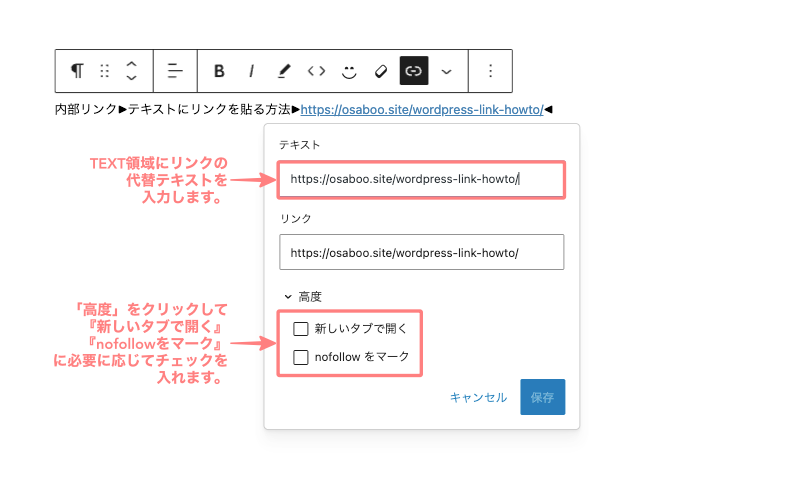Click the リンク URL input field

point(421,252)
